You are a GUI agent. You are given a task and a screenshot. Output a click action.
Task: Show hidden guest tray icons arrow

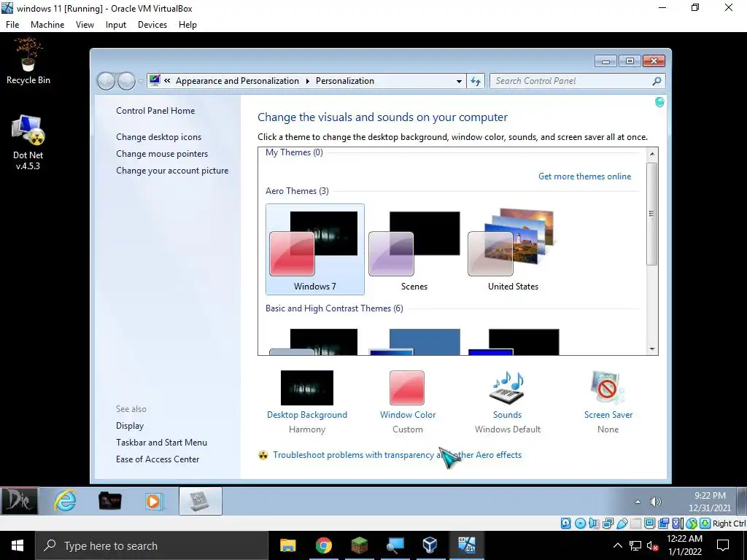click(638, 502)
